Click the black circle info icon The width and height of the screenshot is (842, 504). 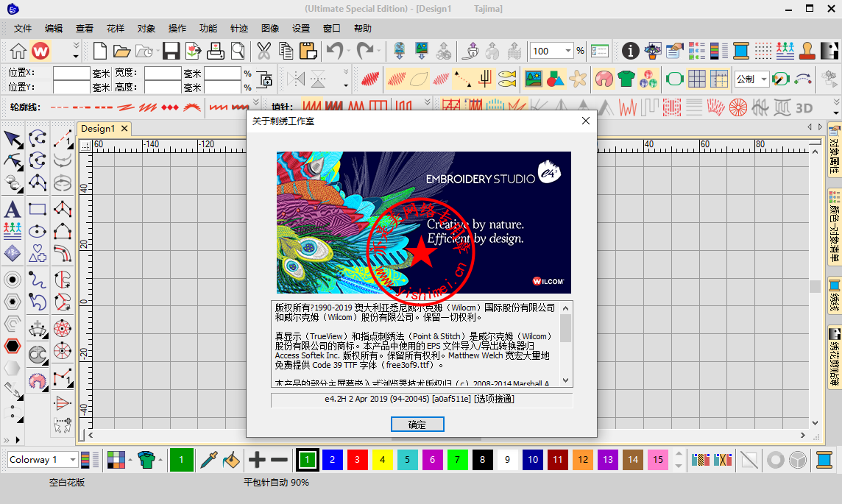pyautogui.click(x=631, y=51)
